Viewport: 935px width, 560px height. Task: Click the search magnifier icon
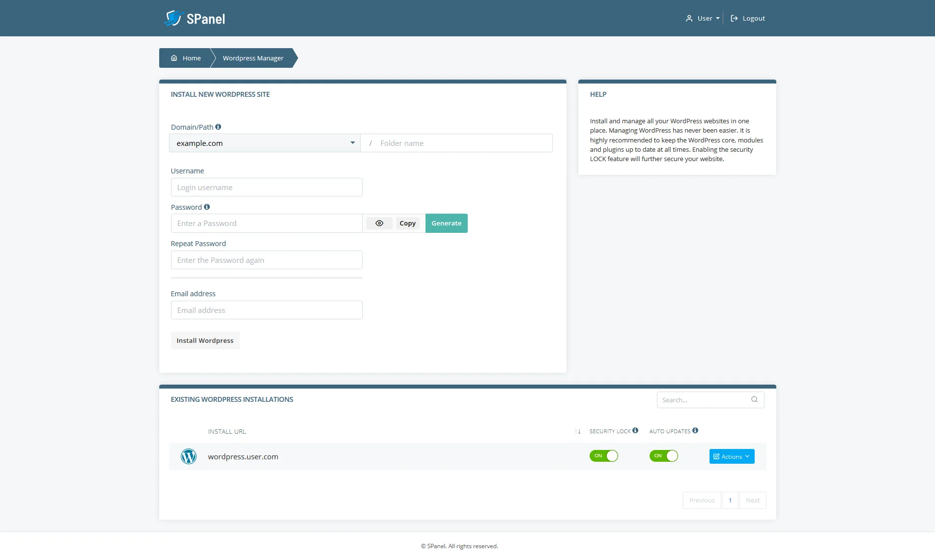click(754, 399)
